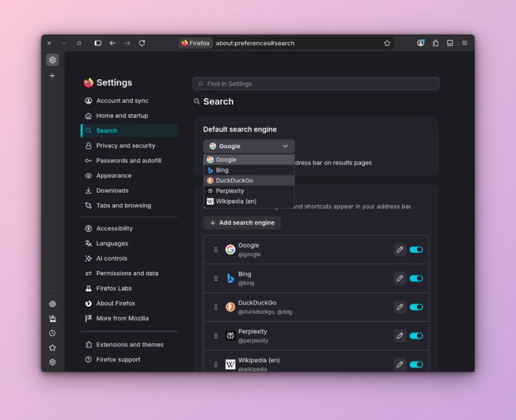Open Passwords and autofill settings
Viewport: 516px width, 420px height.
(x=129, y=160)
